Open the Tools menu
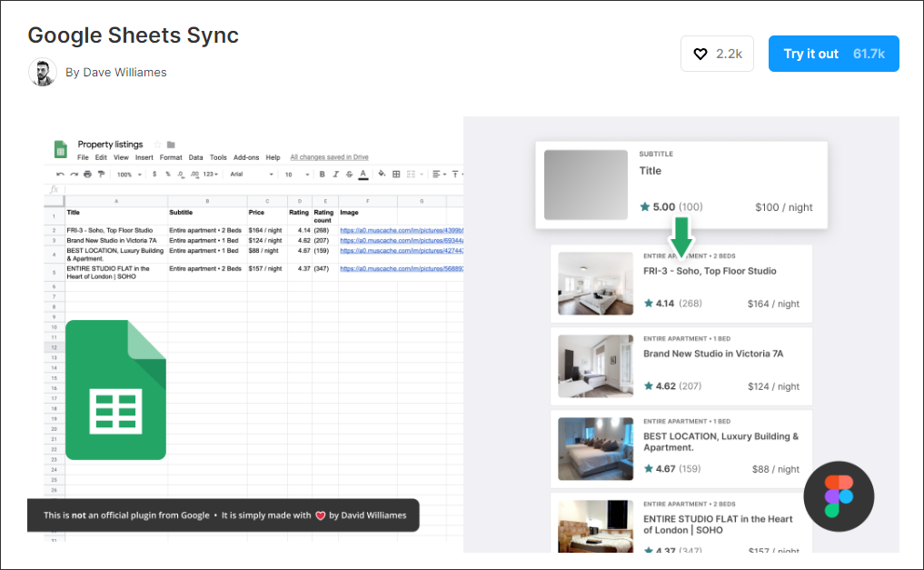Image resolution: width=924 pixels, height=570 pixels. coord(218,157)
